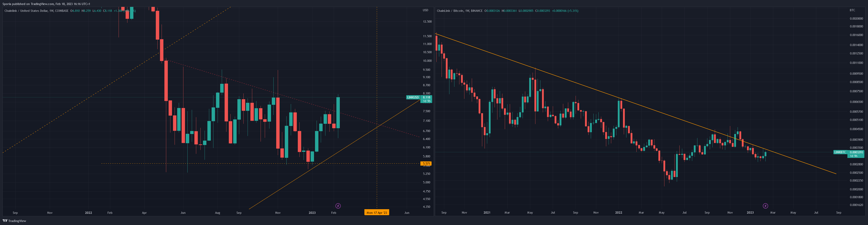Click the 0.0005100 price axis label

(x=856, y=120)
